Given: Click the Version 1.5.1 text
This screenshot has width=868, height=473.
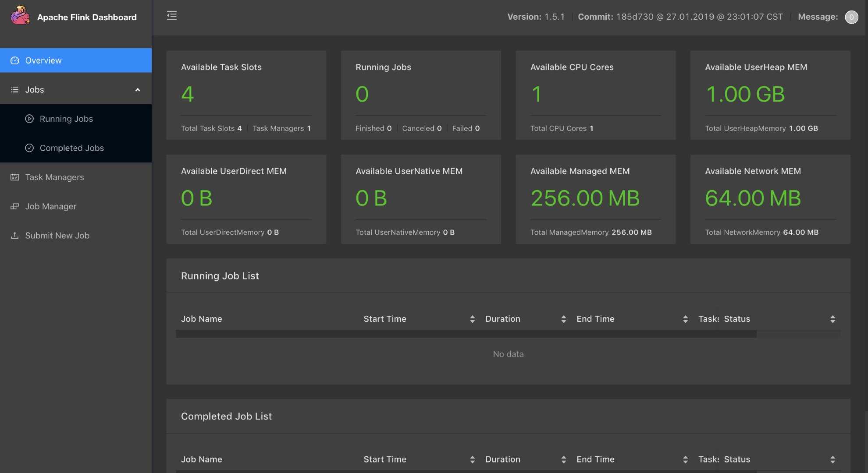Looking at the screenshot, I should pyautogui.click(x=536, y=17).
